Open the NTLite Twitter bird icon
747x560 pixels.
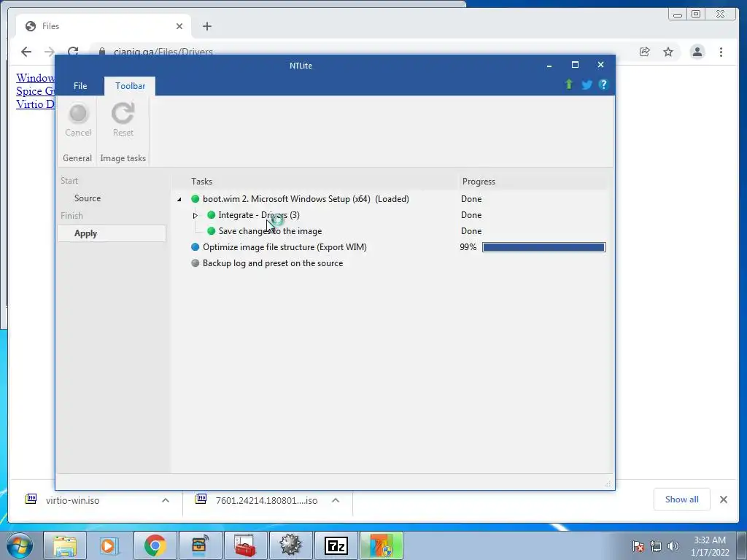[x=587, y=85]
